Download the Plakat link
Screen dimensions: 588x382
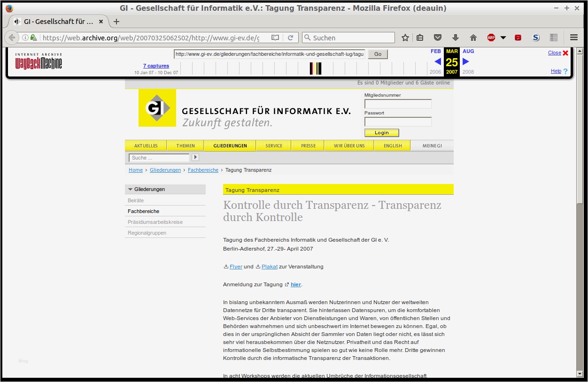[x=270, y=267]
